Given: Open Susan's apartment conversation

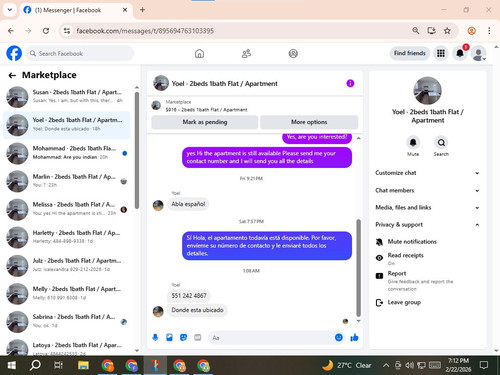Looking at the screenshot, I should (x=66, y=96).
